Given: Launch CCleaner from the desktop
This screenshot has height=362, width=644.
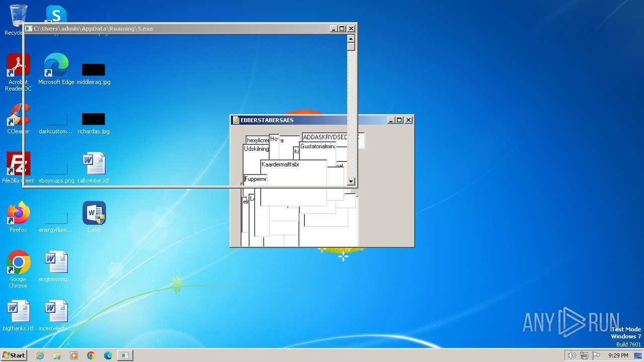Looking at the screenshot, I should click(x=18, y=119).
